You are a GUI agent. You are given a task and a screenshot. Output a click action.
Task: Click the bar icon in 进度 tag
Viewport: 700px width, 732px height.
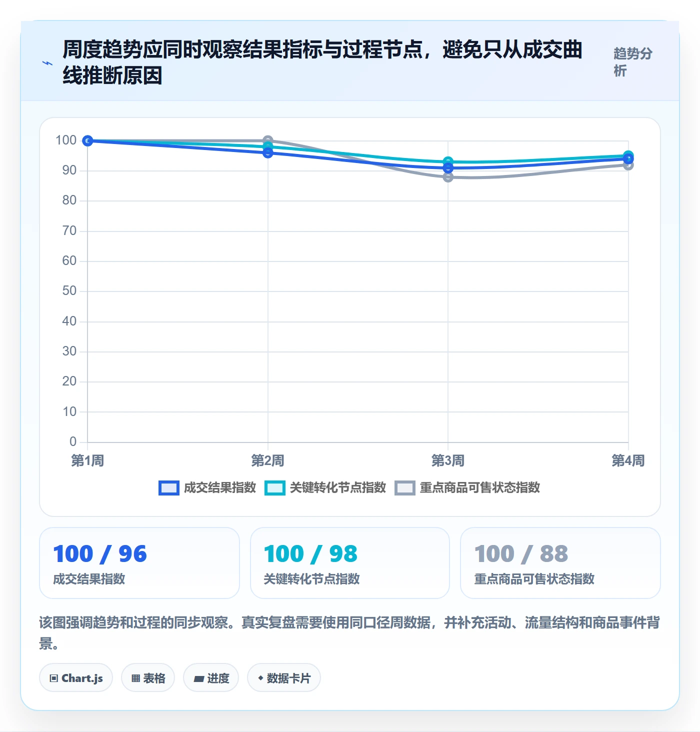(199, 678)
